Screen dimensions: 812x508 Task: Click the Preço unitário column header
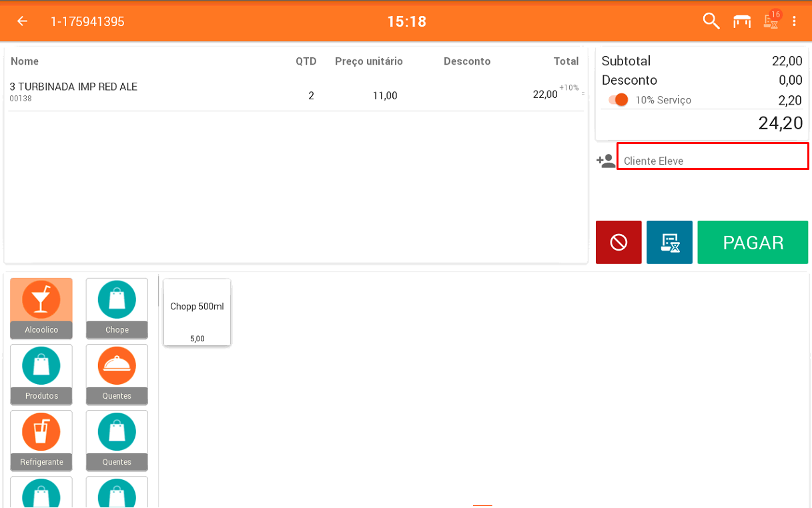click(x=369, y=61)
